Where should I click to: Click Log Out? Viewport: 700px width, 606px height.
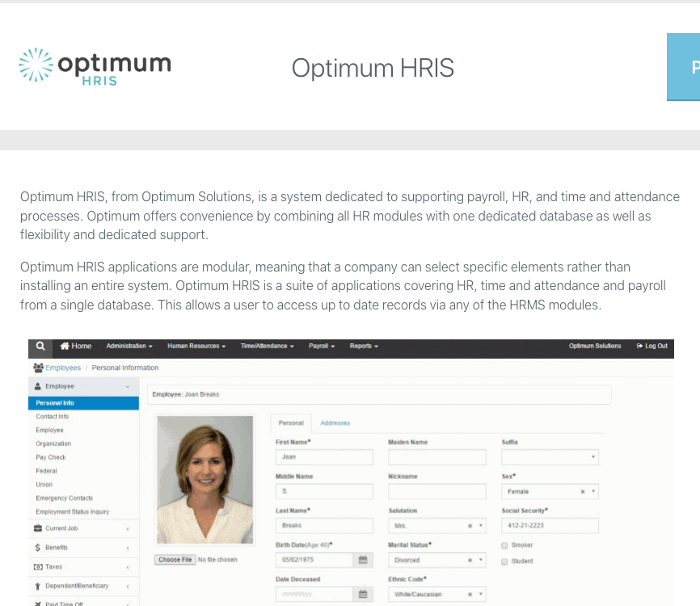coord(652,346)
